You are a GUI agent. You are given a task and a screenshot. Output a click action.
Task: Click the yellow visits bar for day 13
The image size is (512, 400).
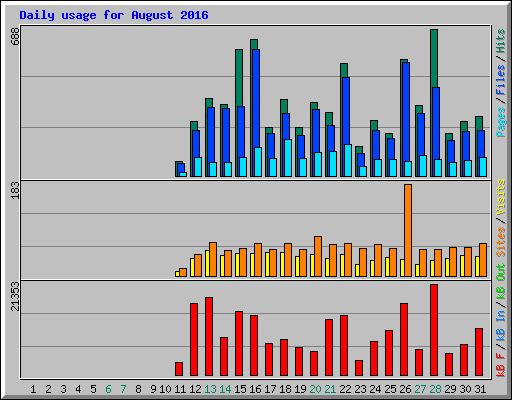tap(207, 263)
